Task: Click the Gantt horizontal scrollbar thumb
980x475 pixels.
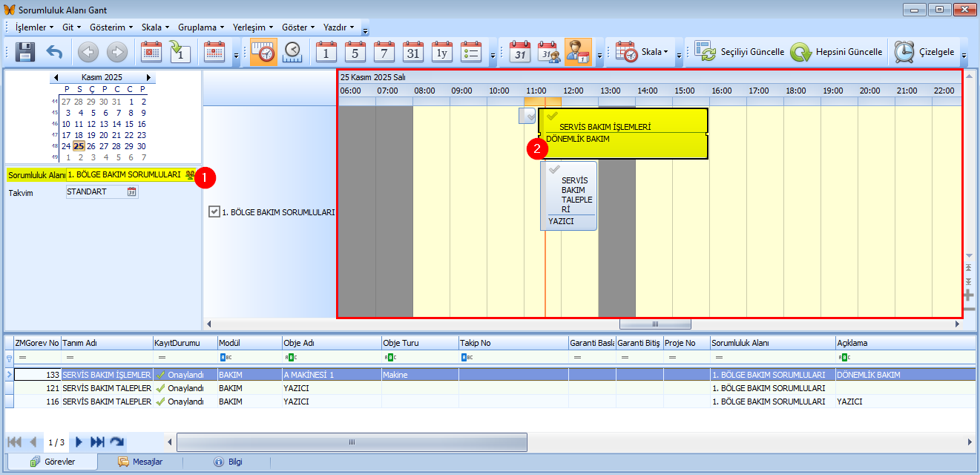Action: [x=655, y=324]
